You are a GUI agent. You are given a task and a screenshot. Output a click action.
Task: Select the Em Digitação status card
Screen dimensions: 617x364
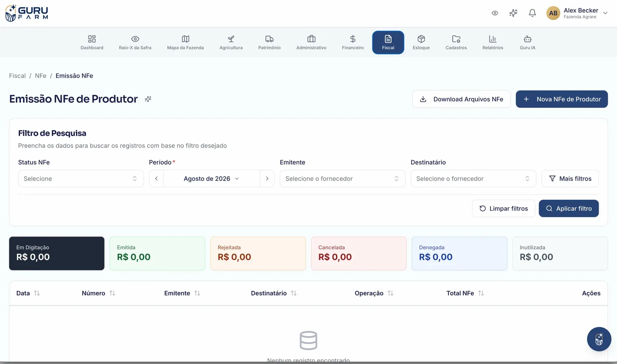pyautogui.click(x=57, y=253)
